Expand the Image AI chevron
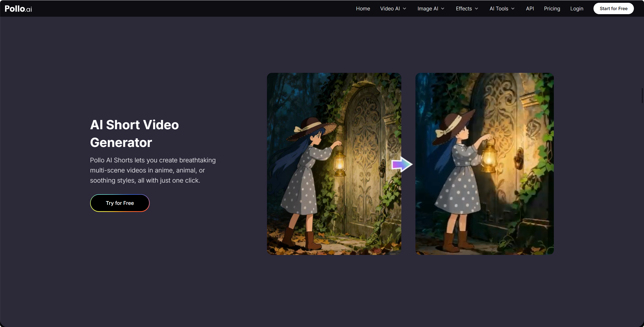 pos(443,9)
